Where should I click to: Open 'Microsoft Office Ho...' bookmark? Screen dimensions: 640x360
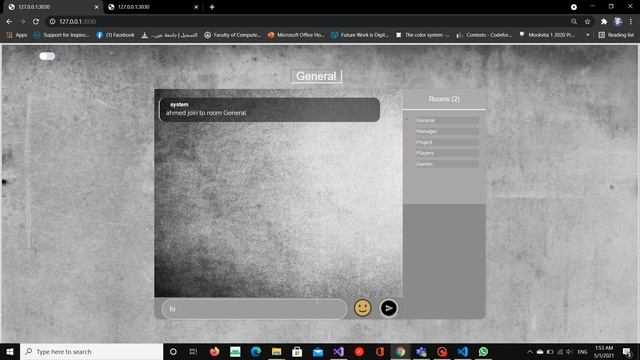point(296,35)
